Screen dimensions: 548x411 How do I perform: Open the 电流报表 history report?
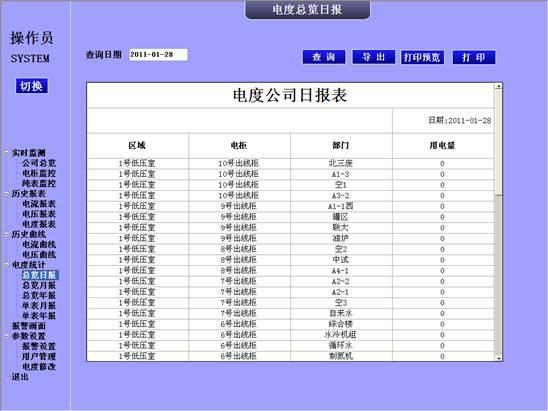pyautogui.click(x=39, y=204)
